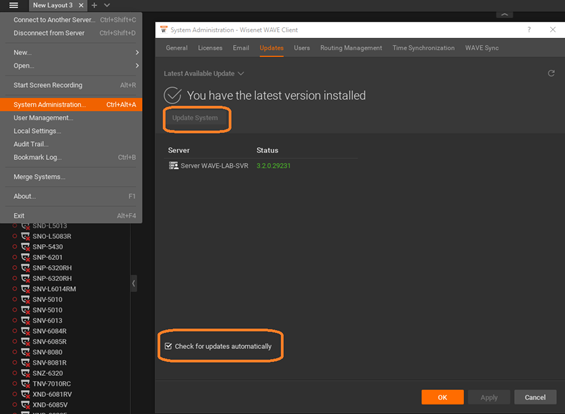Viewport: 565px width, 414px height.
Task: Click the SNV-6013 camera icon
Action: click(x=25, y=320)
